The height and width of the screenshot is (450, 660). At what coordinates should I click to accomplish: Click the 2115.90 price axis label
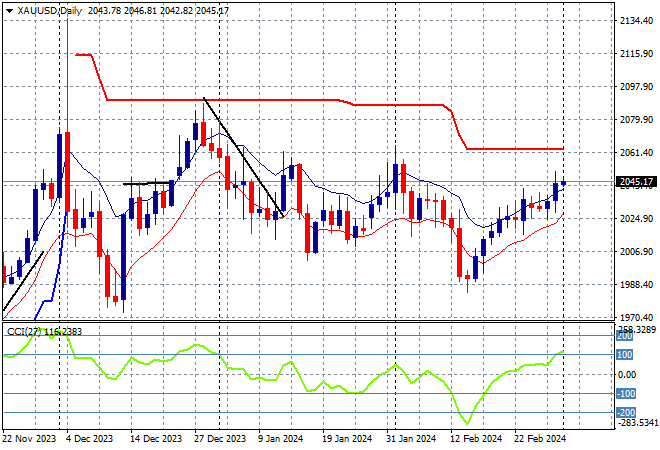point(636,53)
